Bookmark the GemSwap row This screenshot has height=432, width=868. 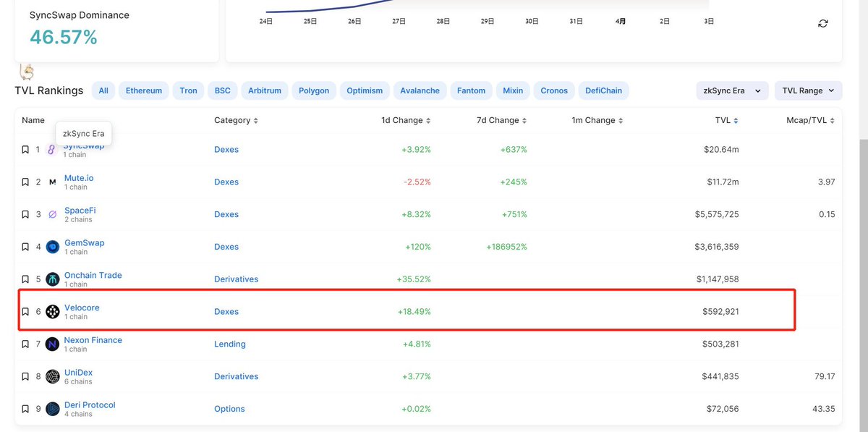click(x=25, y=247)
